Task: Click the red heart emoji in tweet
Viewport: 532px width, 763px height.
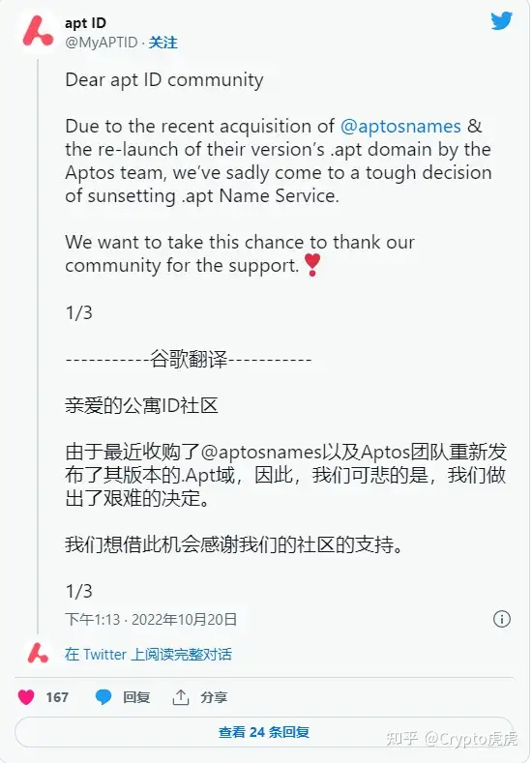Action: tap(312, 265)
